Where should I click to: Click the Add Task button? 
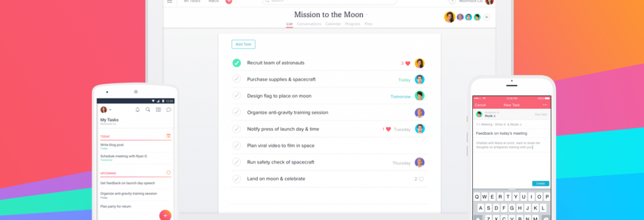pos(243,45)
